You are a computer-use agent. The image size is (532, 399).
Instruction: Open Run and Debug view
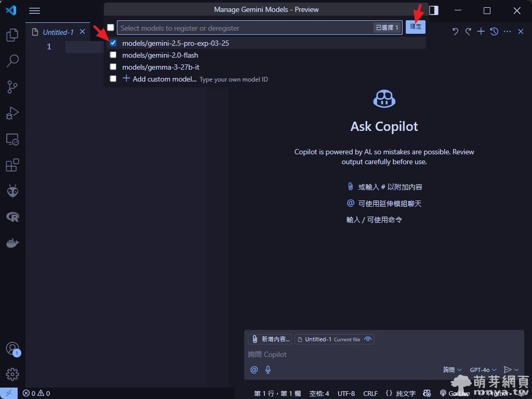pos(12,113)
